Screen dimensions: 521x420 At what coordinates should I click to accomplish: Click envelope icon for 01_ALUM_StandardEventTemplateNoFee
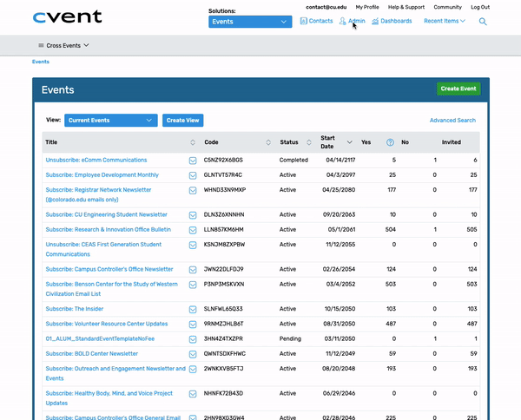pos(193,339)
